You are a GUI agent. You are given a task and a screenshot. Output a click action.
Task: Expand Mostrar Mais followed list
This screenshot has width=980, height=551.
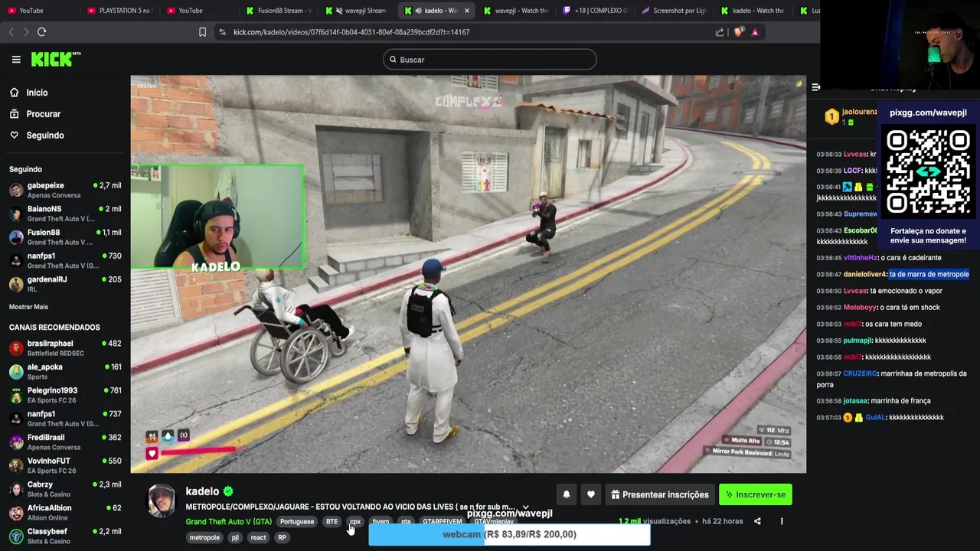(28, 307)
